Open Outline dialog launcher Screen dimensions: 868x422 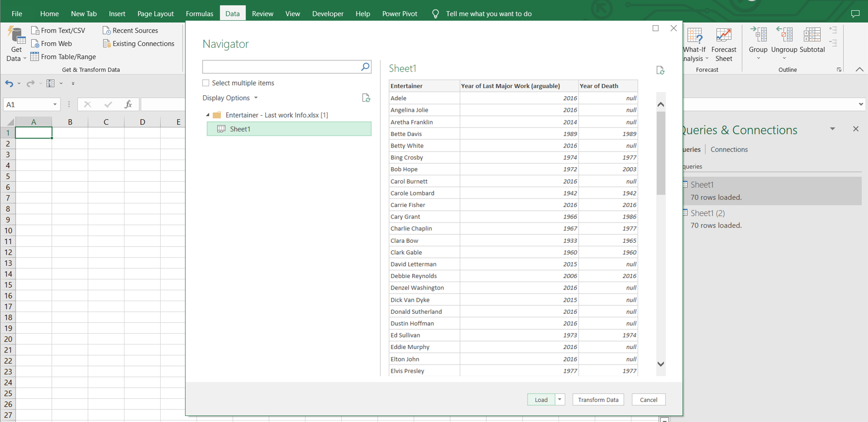839,69
